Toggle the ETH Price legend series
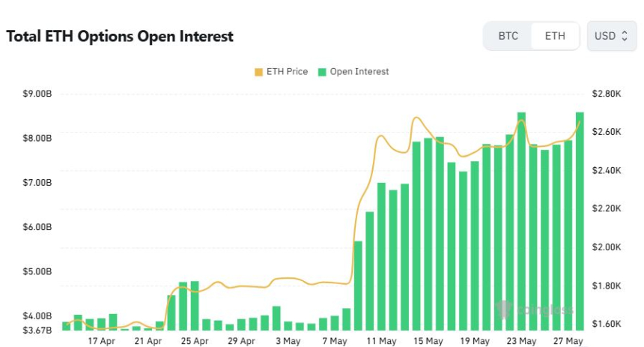 coord(282,72)
